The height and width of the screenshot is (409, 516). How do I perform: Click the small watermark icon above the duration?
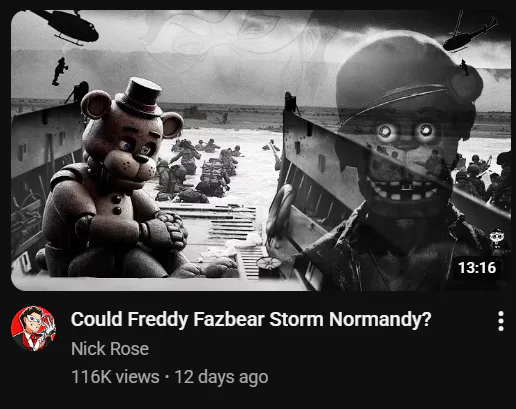(497, 238)
